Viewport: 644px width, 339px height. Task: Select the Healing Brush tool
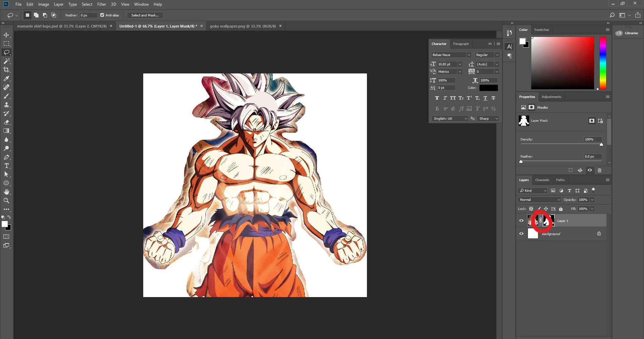click(x=6, y=87)
